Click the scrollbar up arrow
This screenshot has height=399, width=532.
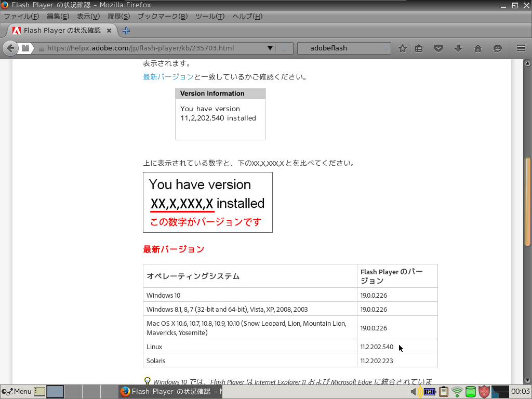tap(527, 63)
